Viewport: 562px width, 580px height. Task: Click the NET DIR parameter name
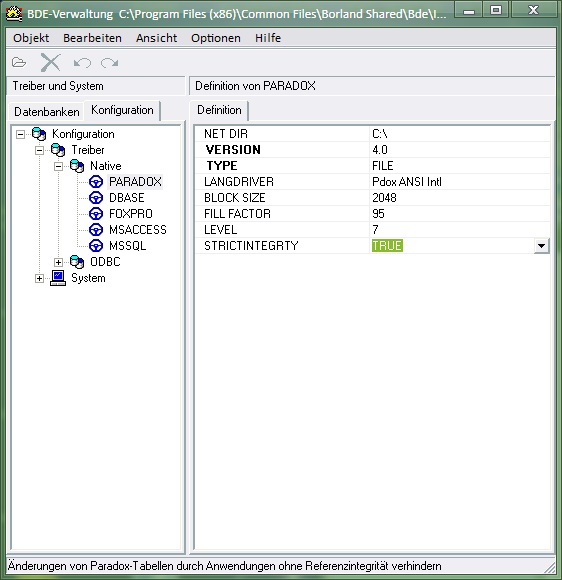[x=226, y=134]
